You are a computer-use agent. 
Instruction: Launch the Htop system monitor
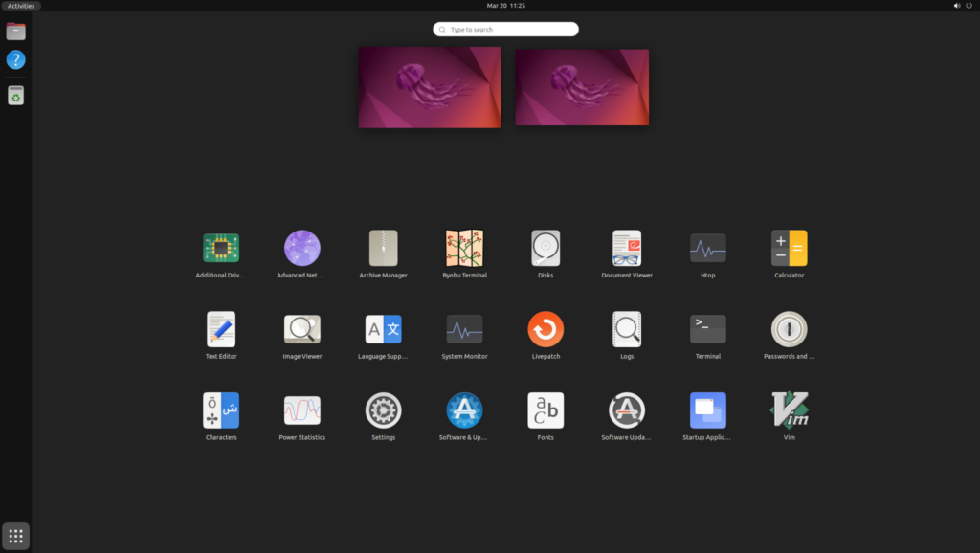(x=708, y=247)
